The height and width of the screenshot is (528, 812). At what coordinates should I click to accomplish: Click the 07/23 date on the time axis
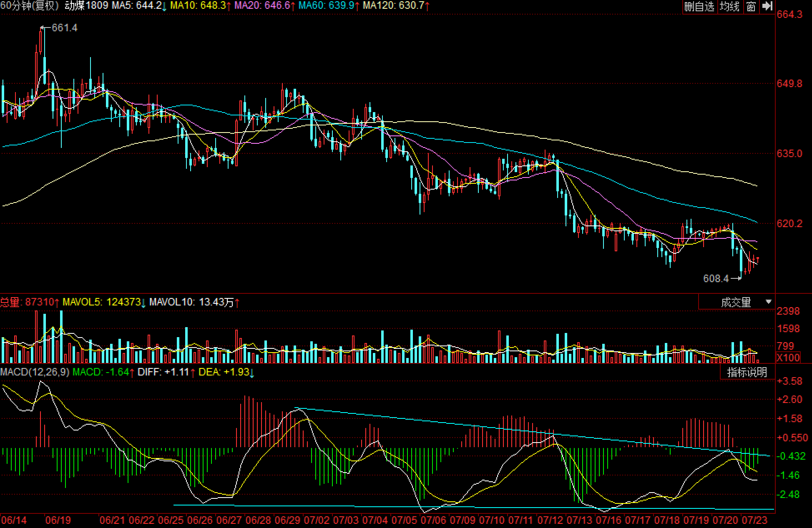click(754, 520)
